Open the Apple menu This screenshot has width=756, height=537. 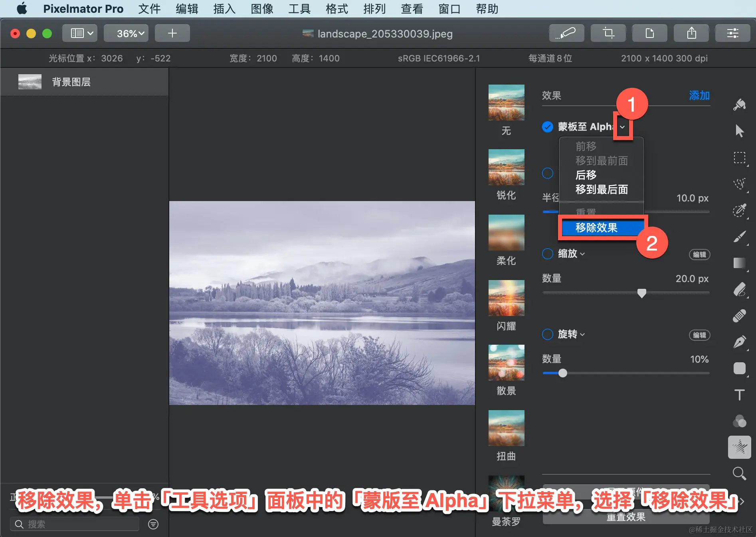[22, 9]
